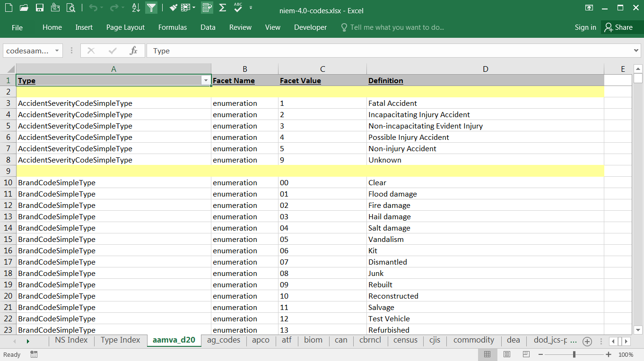
Task: Click the Save icon in quick access toolbar
Action: point(40,8)
